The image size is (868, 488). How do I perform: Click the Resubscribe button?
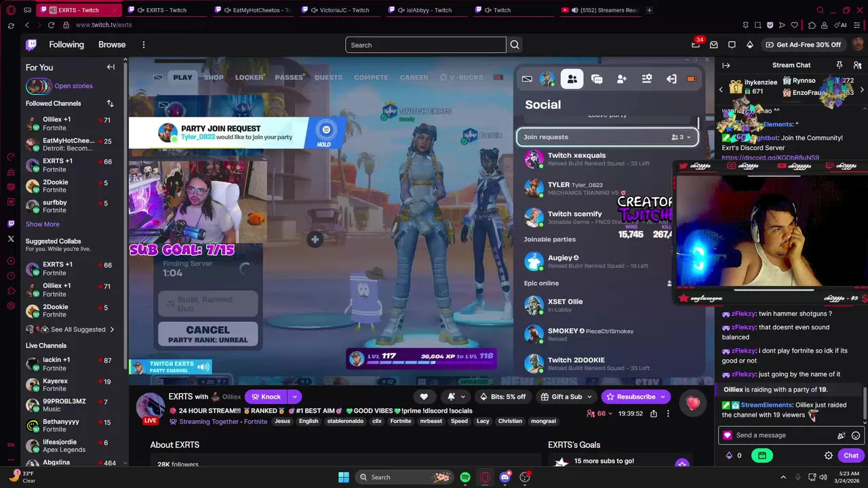(630, 396)
